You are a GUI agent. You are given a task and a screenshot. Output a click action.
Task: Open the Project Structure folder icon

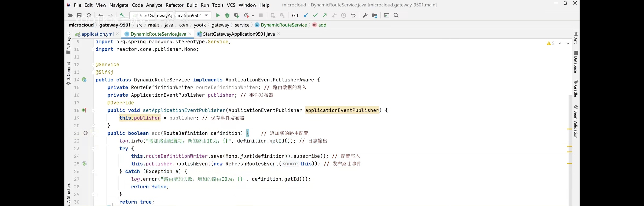(375, 16)
